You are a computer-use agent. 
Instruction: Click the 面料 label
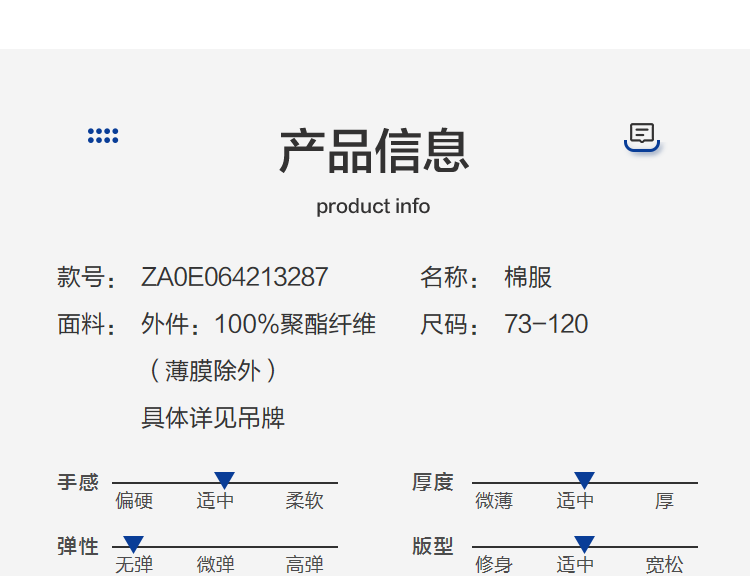pyautogui.click(x=86, y=324)
